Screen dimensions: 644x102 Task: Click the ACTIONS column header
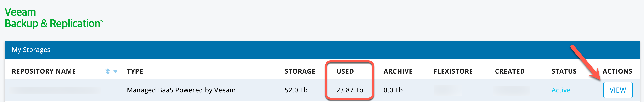click(617, 71)
